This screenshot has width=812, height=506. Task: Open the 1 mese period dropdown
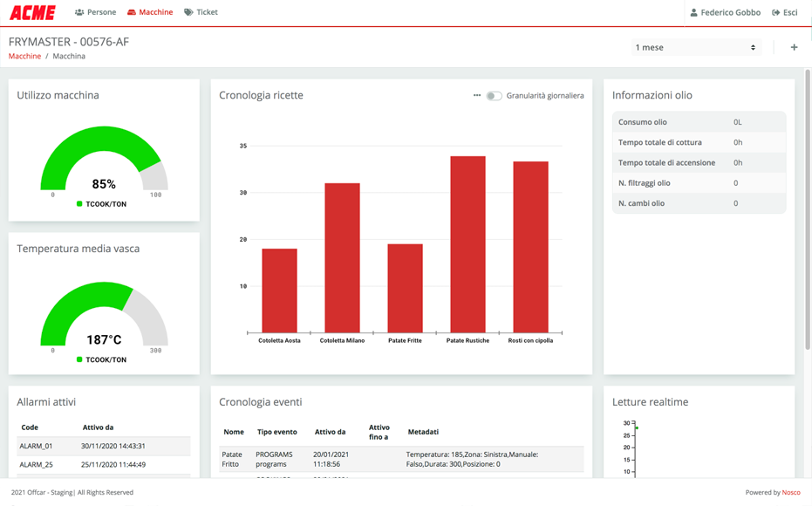pyautogui.click(x=695, y=48)
